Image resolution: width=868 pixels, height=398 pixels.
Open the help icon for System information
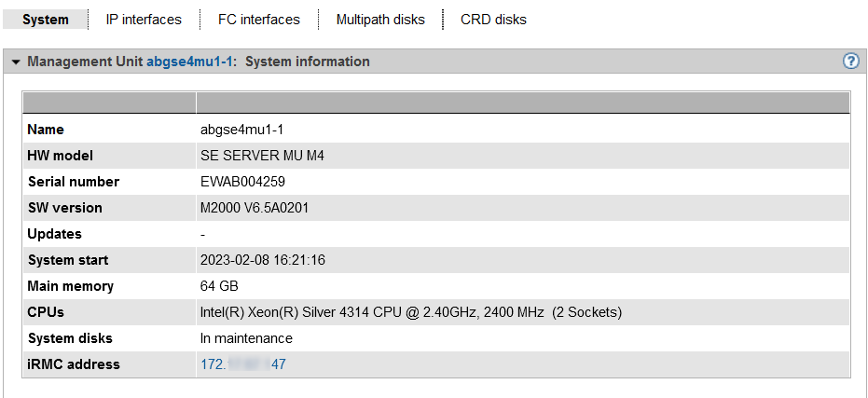click(x=850, y=62)
